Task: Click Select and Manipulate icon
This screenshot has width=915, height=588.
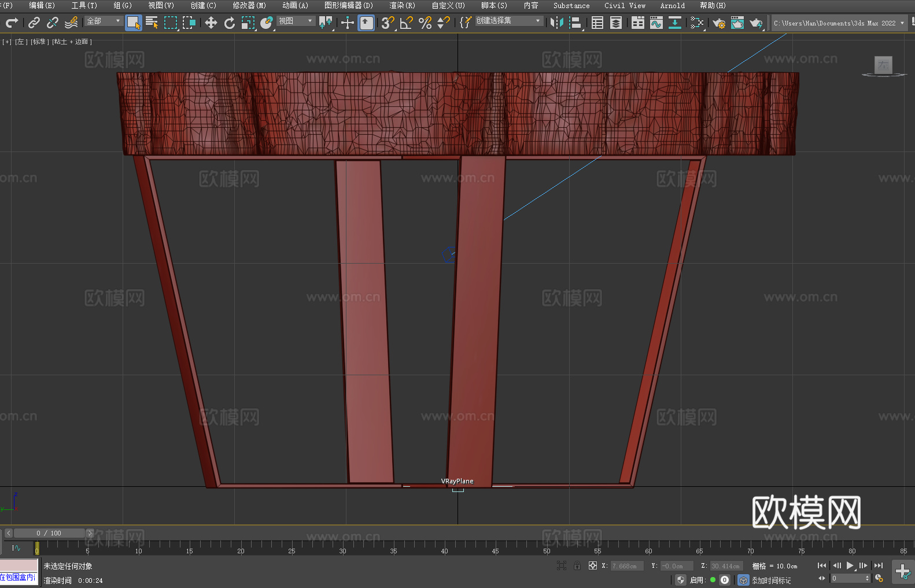Action: pyautogui.click(x=348, y=23)
